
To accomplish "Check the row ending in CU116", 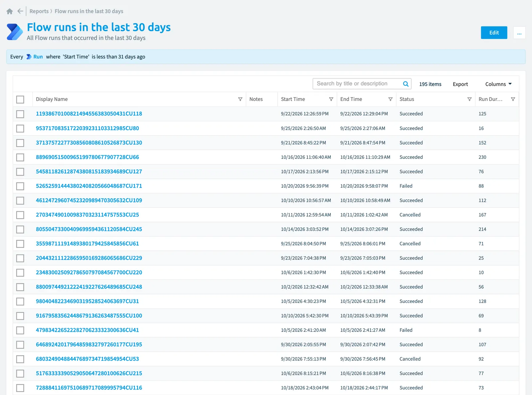I will pyautogui.click(x=20, y=388).
